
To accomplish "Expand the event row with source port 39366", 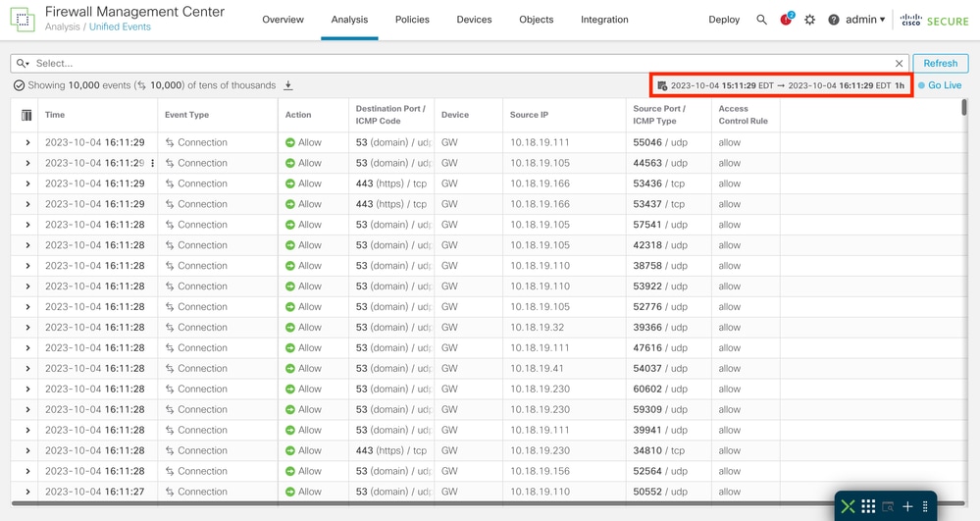I will 27,327.
